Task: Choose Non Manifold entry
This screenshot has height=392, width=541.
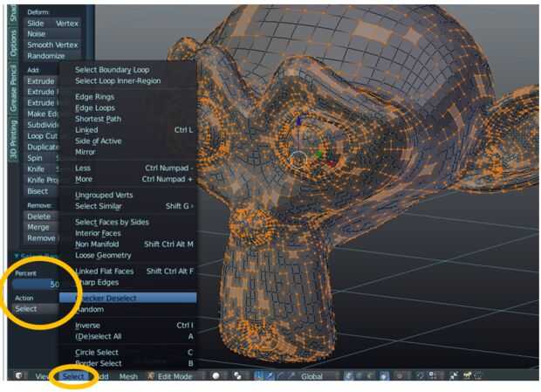Action: 127,244
